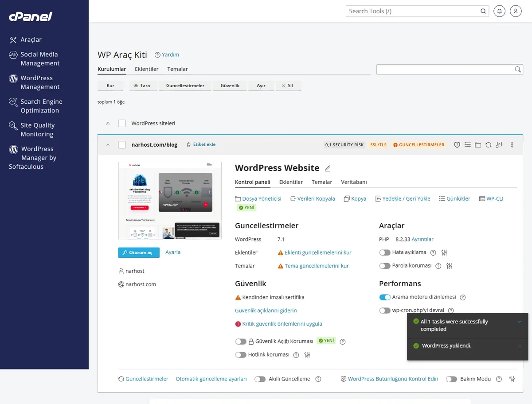Click the Güncellestirmeler toolbar button
The height and width of the screenshot is (404, 532).
[x=185, y=85]
